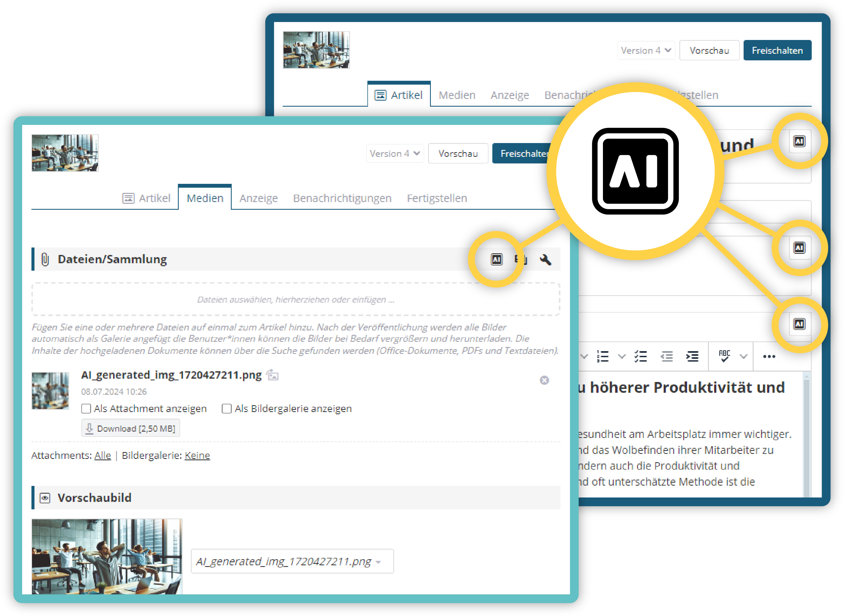Run the ABC spellcheck tool in the editor toolbar

pos(724,356)
